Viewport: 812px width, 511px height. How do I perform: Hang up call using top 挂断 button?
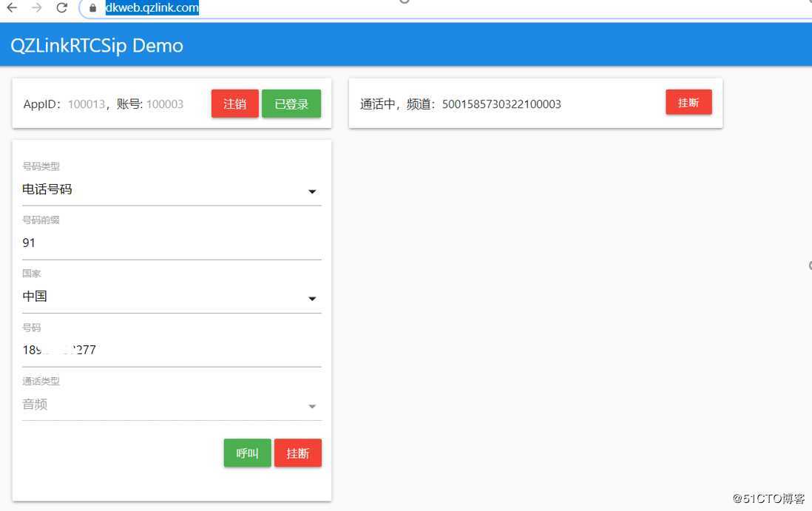(688, 102)
